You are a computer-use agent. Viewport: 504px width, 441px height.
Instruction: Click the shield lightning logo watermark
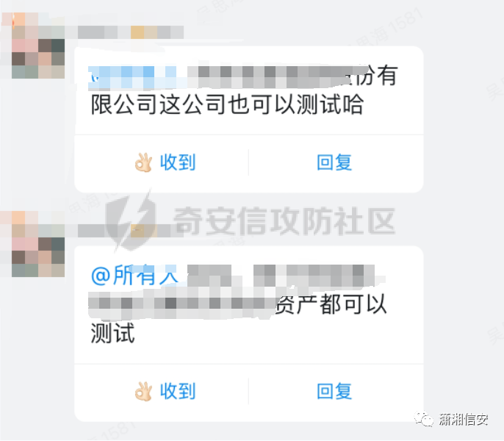pyautogui.click(x=130, y=221)
